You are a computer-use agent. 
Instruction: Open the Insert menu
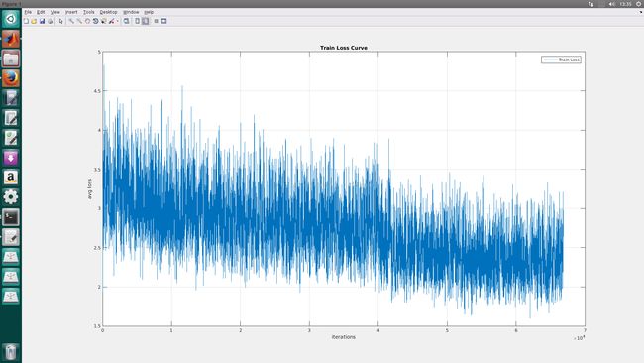[x=71, y=12]
